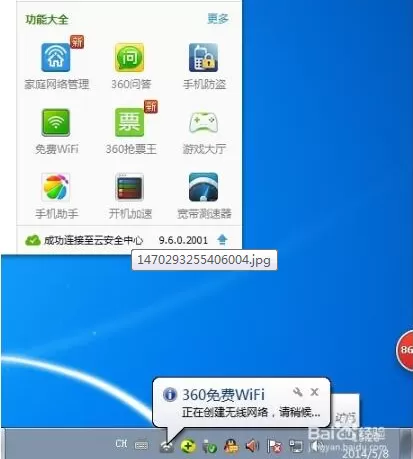Click safely remove USB hardware tray icon
Image resolution: width=413 pixels, height=459 pixels.
pyautogui.click(x=210, y=446)
